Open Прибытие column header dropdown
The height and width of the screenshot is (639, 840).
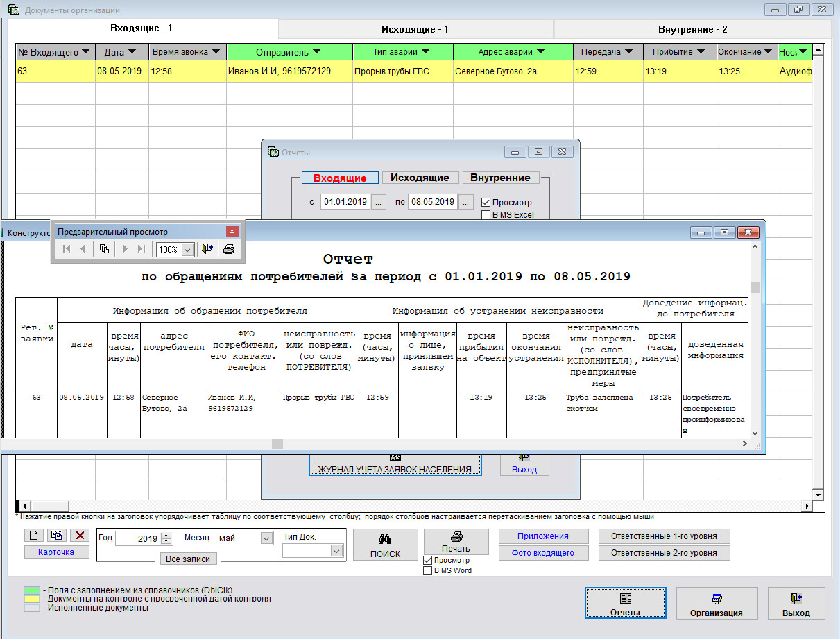701,52
